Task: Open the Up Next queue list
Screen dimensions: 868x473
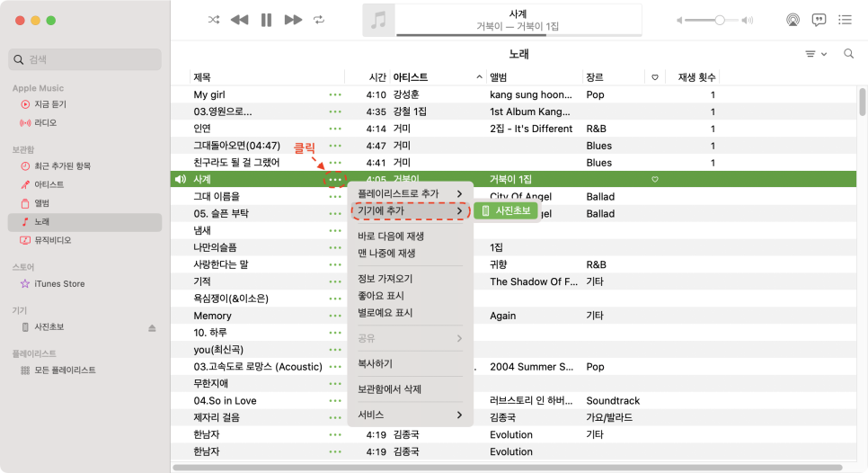Action: click(x=845, y=20)
